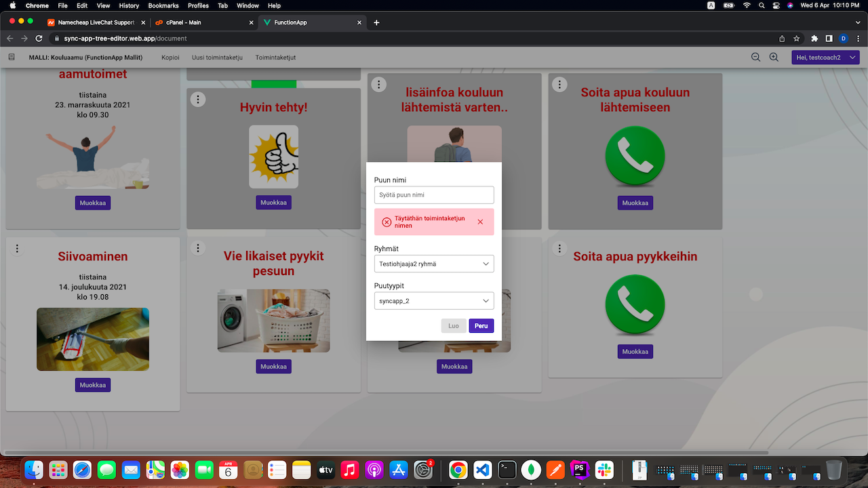The width and height of the screenshot is (868, 488).
Task: Click the Peru cancel button
Action: click(x=481, y=326)
